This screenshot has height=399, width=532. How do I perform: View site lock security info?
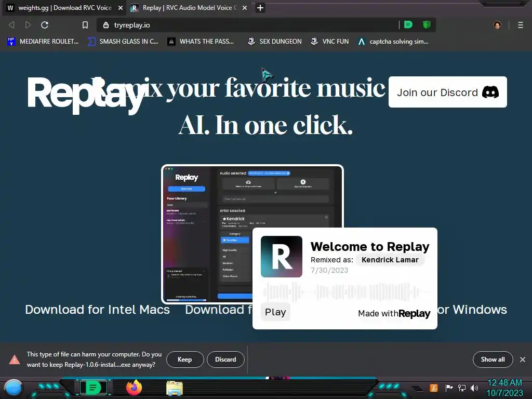(106, 25)
